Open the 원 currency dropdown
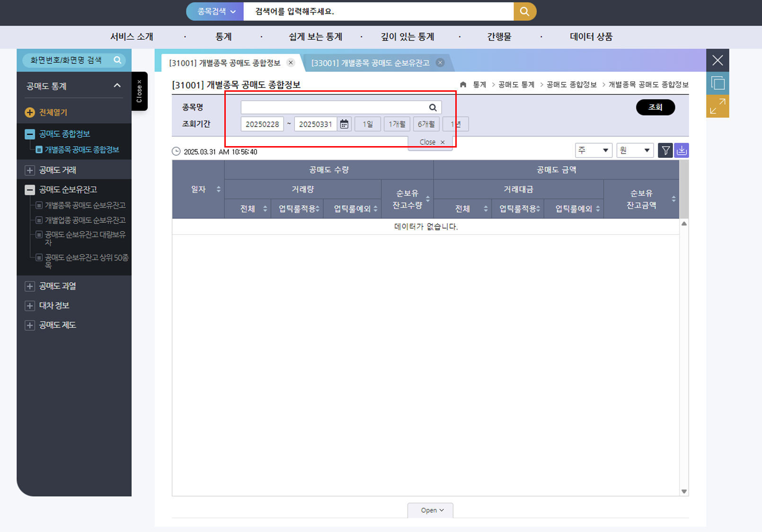Screen dimensions: 762x532 tap(635, 150)
